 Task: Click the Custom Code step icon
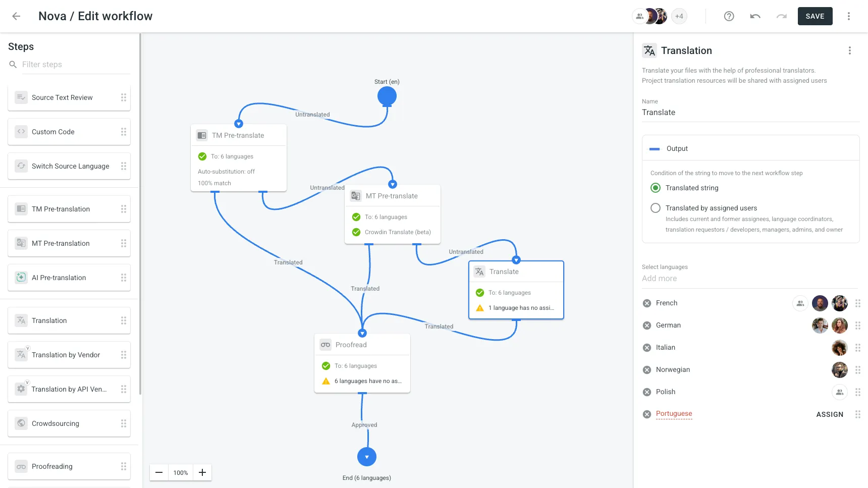[x=21, y=131]
